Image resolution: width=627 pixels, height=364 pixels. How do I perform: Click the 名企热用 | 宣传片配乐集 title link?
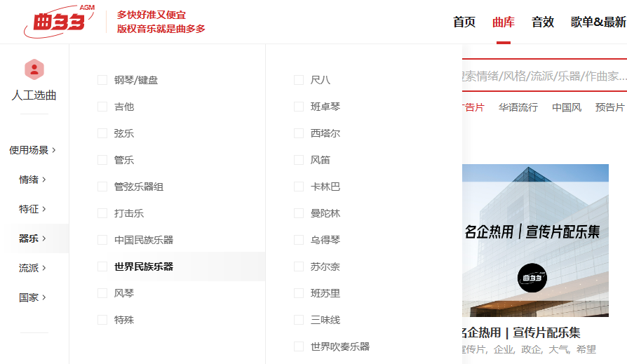tap(521, 332)
